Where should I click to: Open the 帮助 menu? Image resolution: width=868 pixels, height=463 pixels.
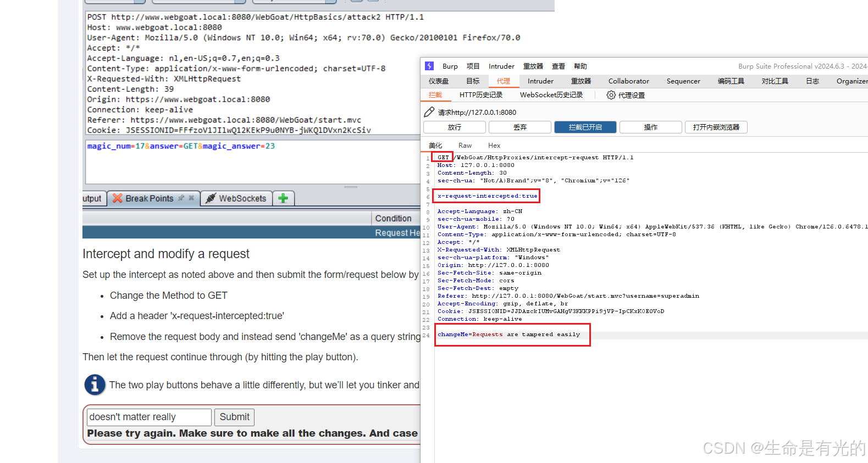(580, 66)
